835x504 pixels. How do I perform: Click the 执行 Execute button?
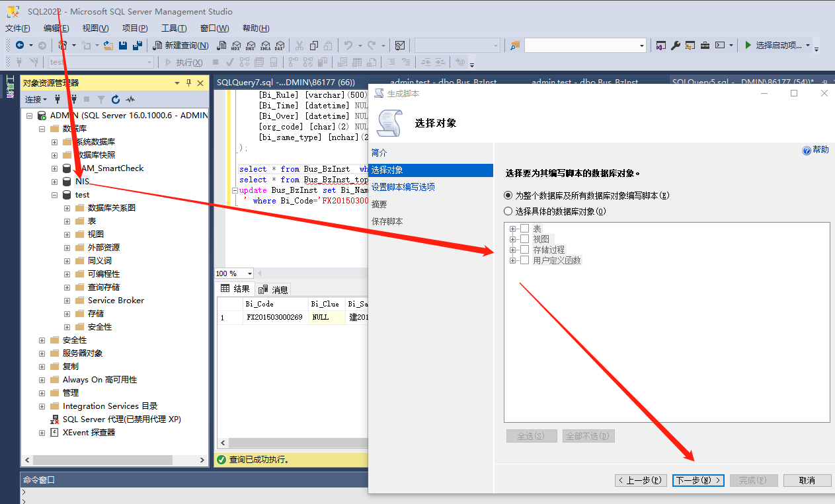184,62
